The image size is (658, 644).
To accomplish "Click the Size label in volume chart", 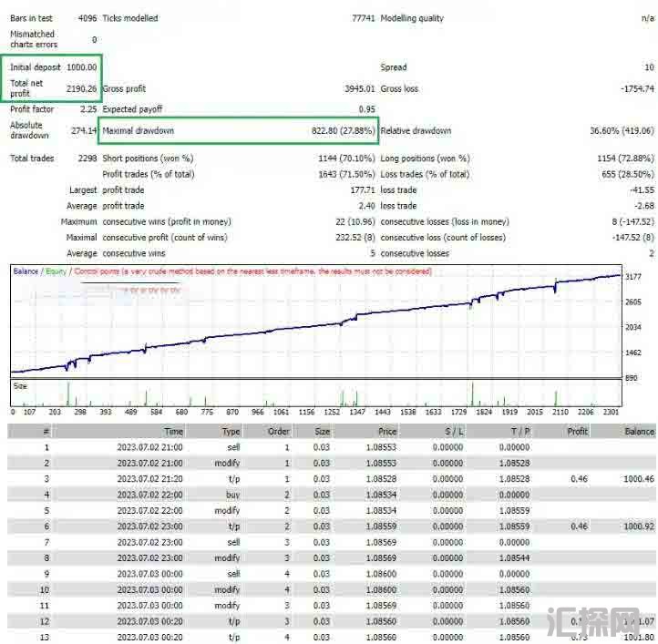I will [20, 385].
